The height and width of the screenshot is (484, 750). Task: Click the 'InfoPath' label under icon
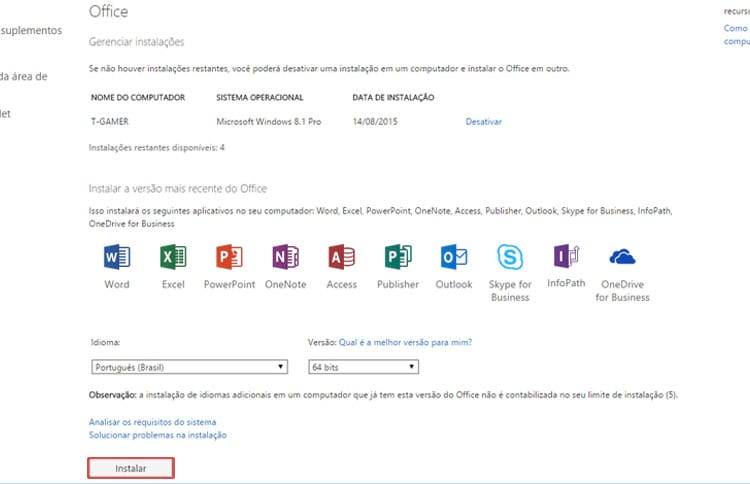pyautogui.click(x=566, y=283)
